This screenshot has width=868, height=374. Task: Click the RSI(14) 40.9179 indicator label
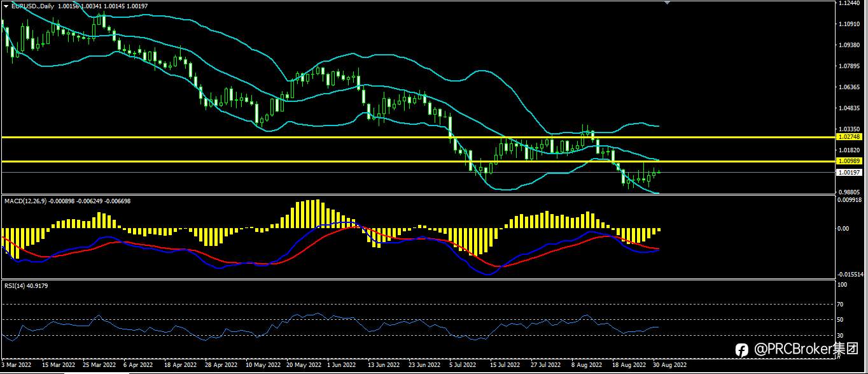[x=26, y=286]
